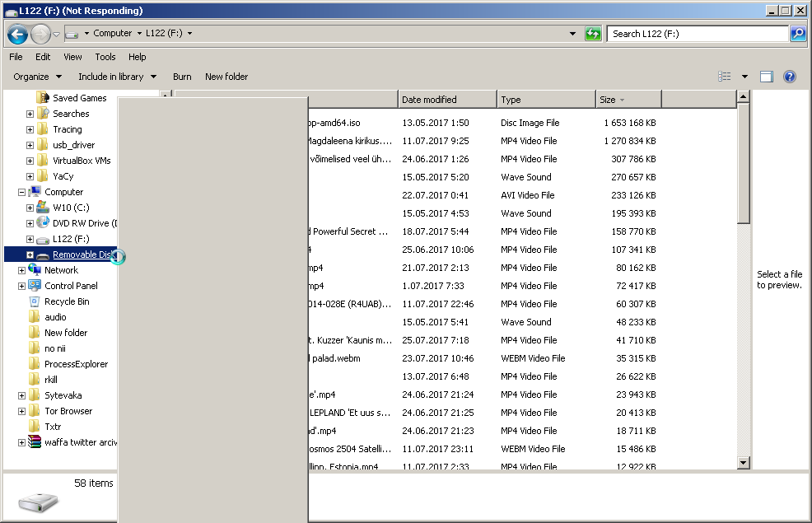Open Help via the question mark icon

tap(789, 77)
